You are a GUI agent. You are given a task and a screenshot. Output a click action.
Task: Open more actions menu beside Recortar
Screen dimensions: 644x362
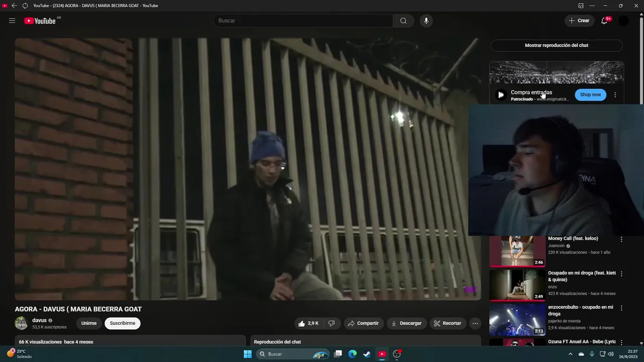tap(475, 323)
